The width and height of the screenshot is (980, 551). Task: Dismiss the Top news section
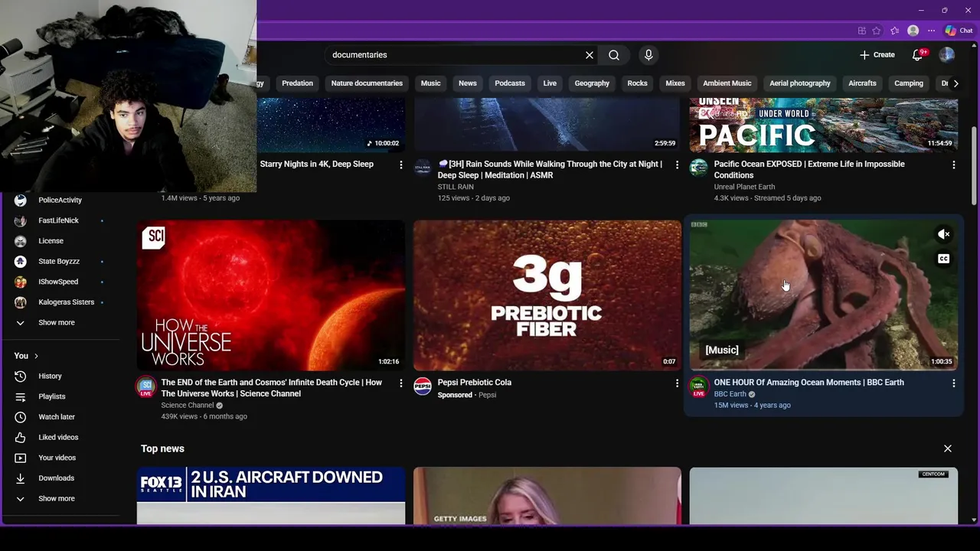click(948, 448)
